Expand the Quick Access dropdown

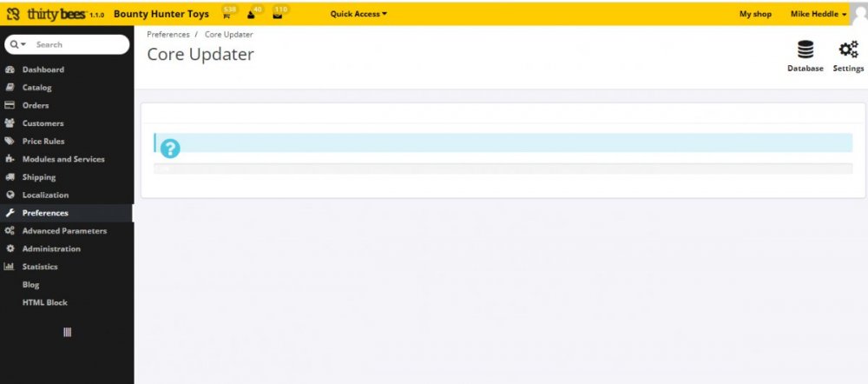(x=358, y=14)
